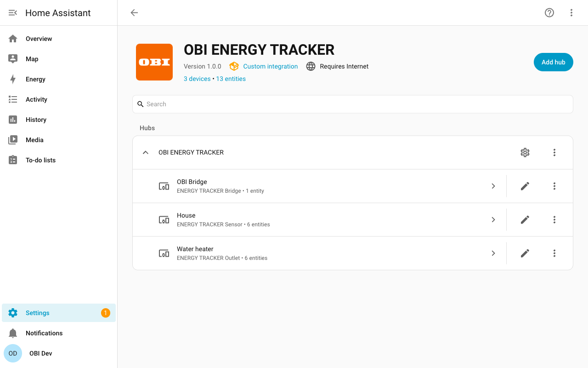Open the 13 entities link
588x368 pixels.
(231, 79)
